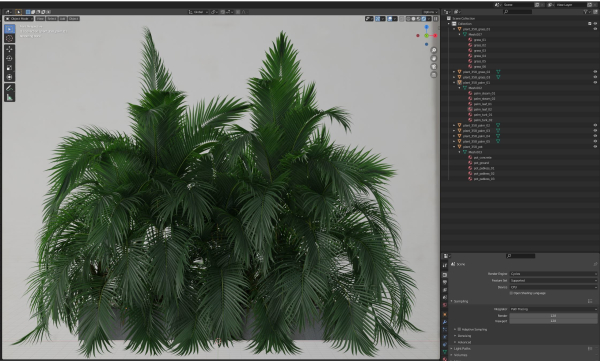The width and height of the screenshot is (600, 361).
Task: Open the View Layer properties tab
Action: (x=445, y=290)
